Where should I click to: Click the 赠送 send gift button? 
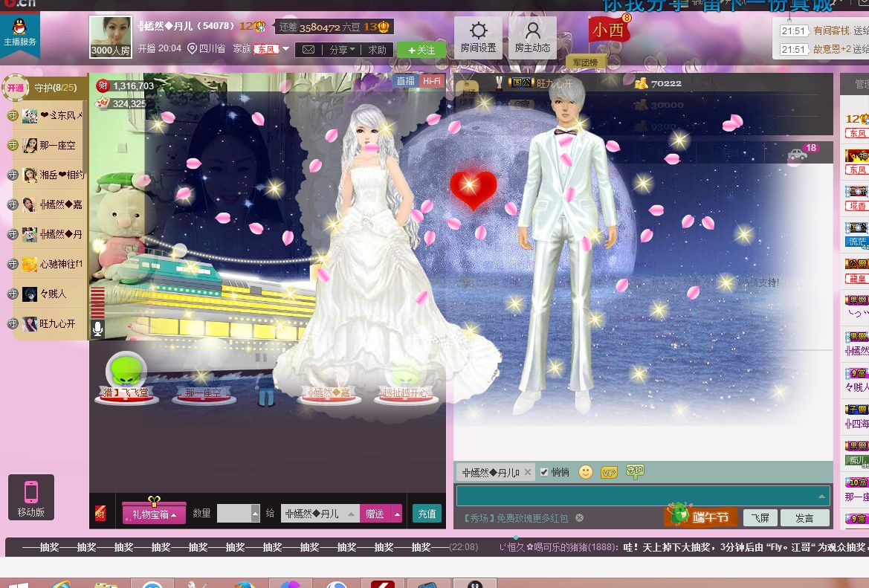click(x=375, y=514)
